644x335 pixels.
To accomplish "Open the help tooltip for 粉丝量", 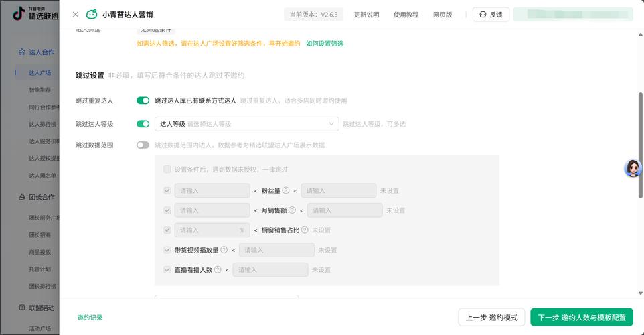I will [286, 190].
